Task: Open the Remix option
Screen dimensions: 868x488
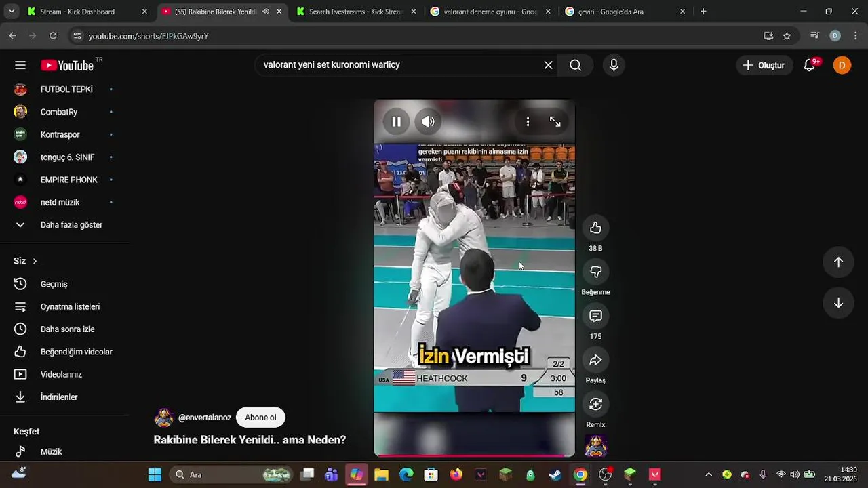Action: (595, 404)
